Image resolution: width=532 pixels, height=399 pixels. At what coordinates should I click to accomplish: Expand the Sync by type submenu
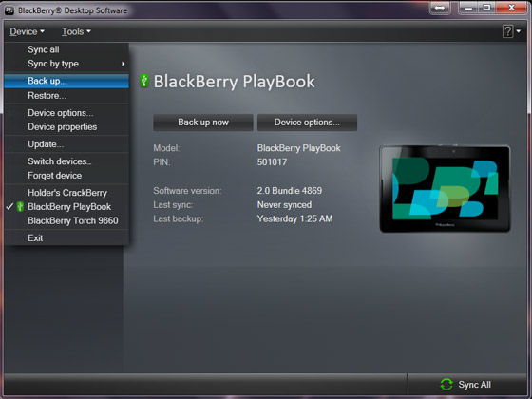click(x=66, y=64)
